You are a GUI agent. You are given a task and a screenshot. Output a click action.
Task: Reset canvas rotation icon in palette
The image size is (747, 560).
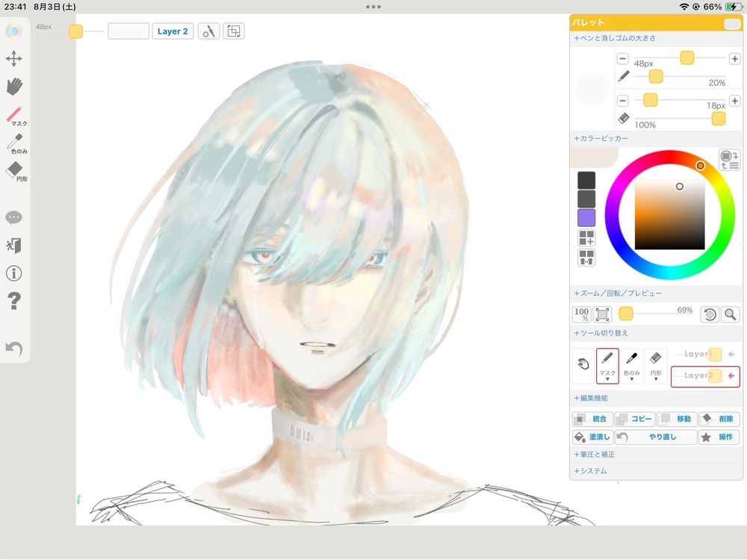pyautogui.click(x=710, y=314)
